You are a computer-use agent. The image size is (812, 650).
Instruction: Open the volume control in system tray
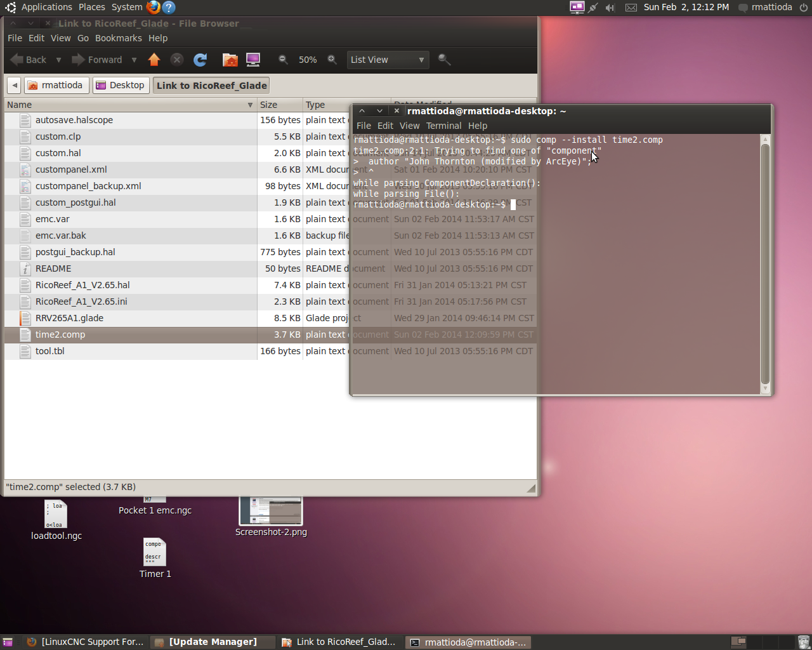click(x=610, y=7)
